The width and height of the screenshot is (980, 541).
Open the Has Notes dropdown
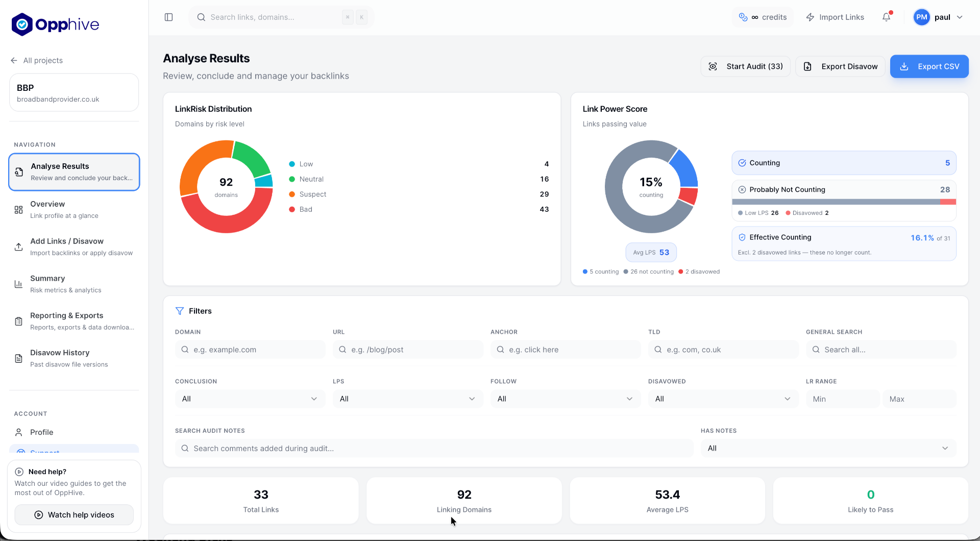point(828,448)
